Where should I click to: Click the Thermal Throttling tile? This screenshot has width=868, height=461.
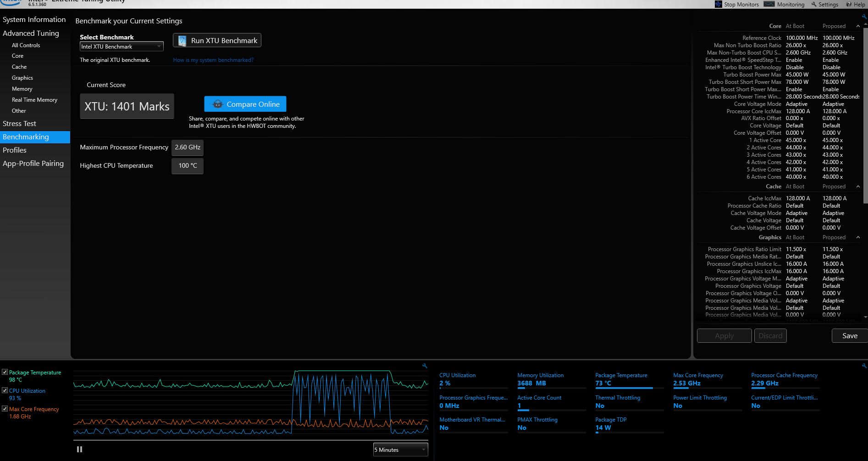tap(630, 402)
